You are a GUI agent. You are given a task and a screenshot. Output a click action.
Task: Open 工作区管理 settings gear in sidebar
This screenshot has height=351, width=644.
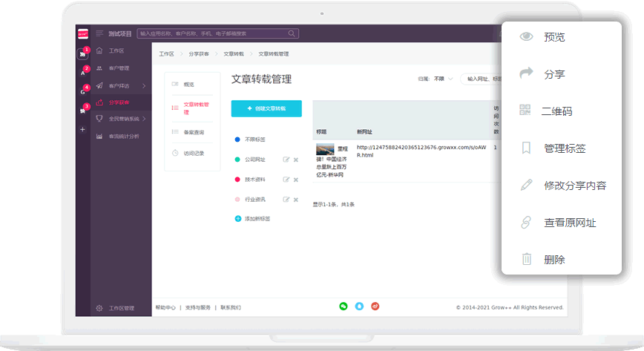click(x=99, y=308)
